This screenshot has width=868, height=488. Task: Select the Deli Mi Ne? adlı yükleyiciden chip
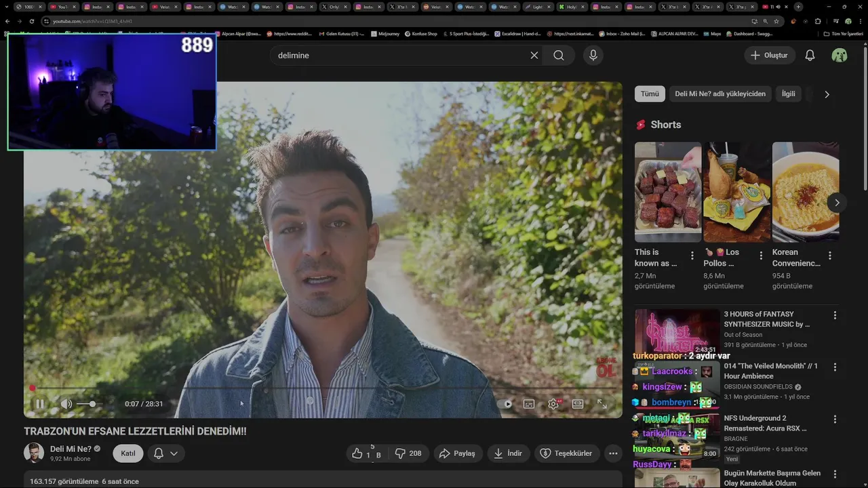pos(720,94)
